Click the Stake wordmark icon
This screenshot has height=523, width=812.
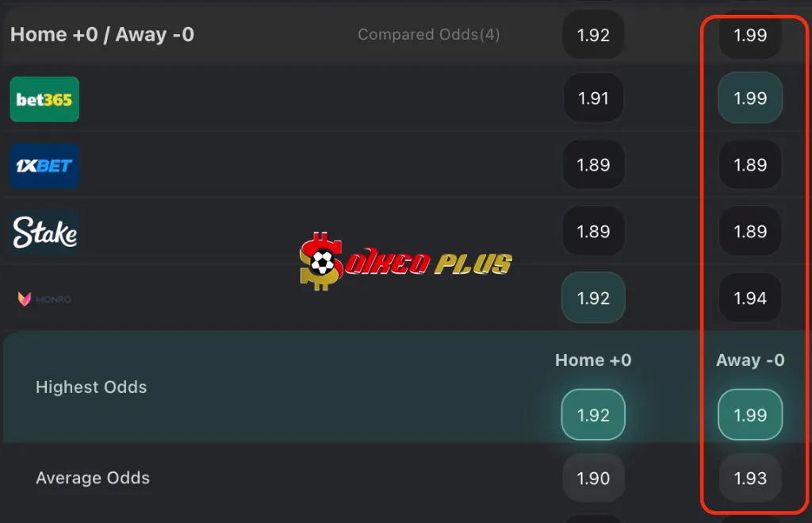click(x=43, y=232)
